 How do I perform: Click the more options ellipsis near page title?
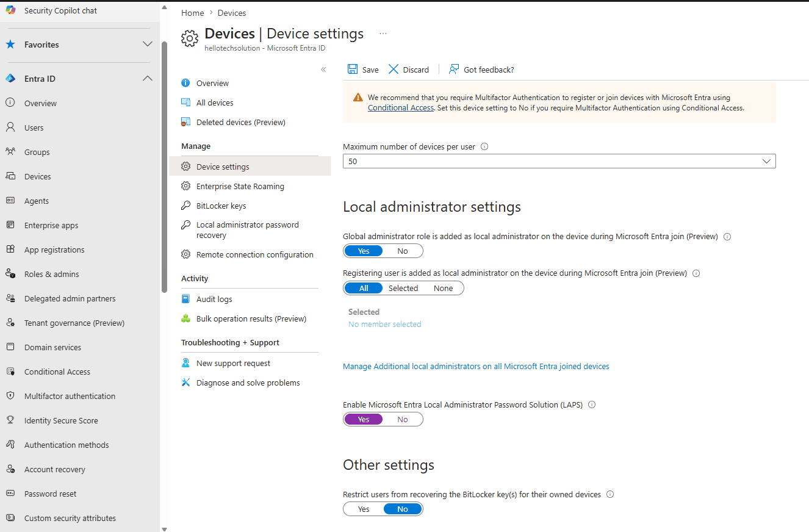tap(383, 34)
